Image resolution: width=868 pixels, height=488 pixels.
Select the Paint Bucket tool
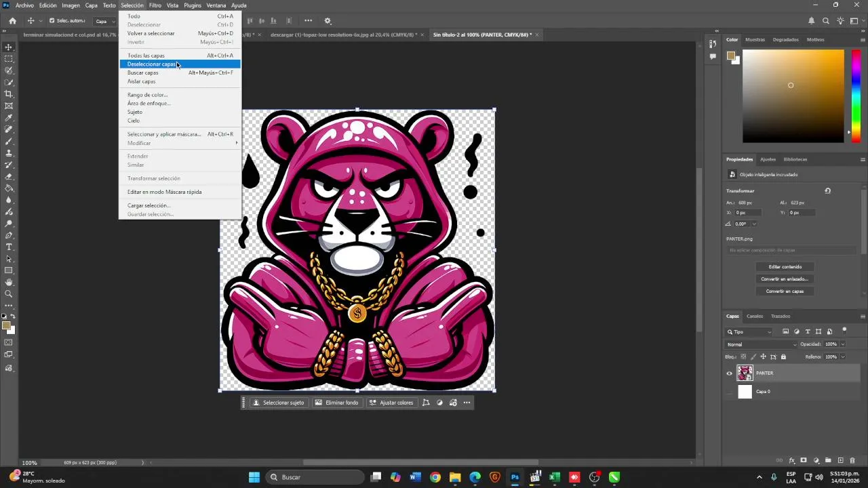click(9, 188)
